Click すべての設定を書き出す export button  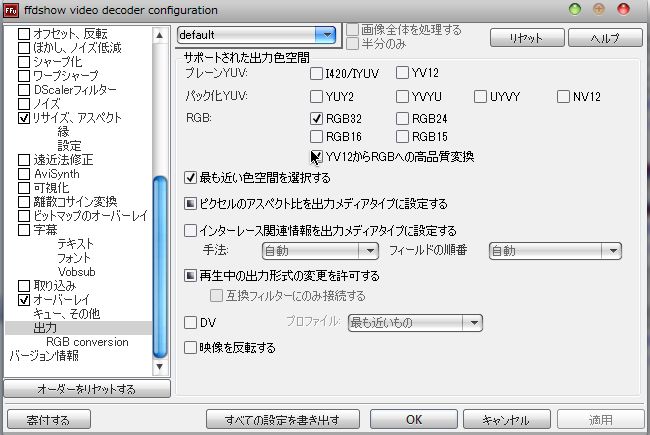pos(283,420)
